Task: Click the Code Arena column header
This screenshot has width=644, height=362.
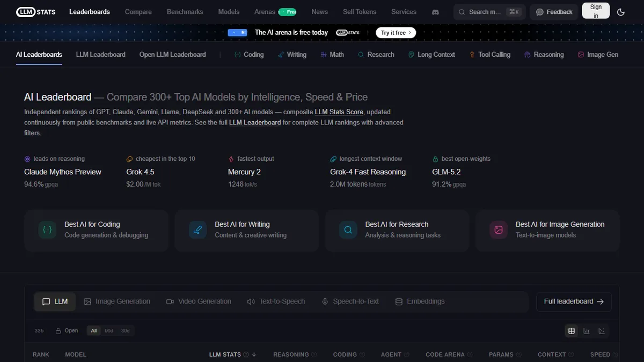Action: tap(449, 354)
